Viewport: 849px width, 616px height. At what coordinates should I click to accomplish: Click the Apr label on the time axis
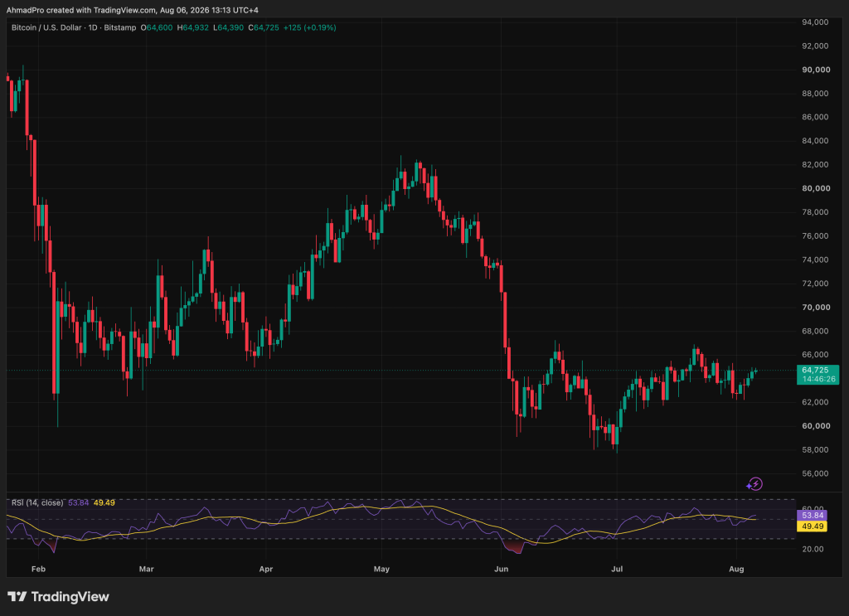coord(266,569)
